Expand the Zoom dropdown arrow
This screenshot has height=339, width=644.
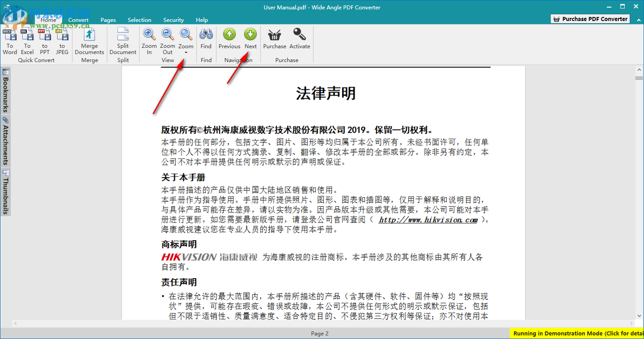[186, 52]
